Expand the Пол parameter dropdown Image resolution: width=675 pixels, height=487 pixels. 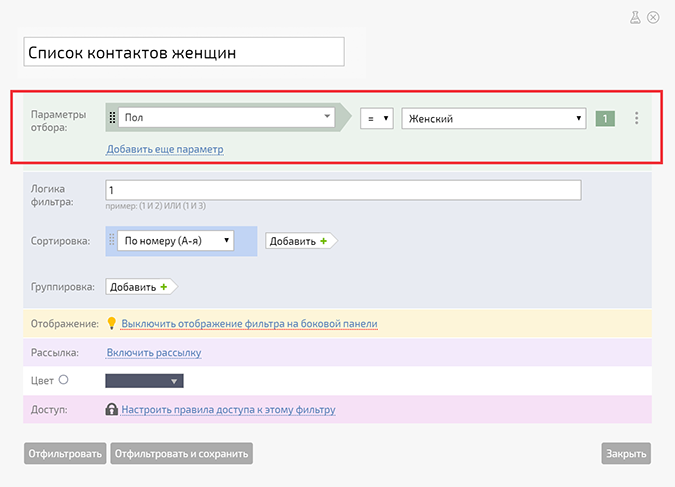[x=226, y=118]
